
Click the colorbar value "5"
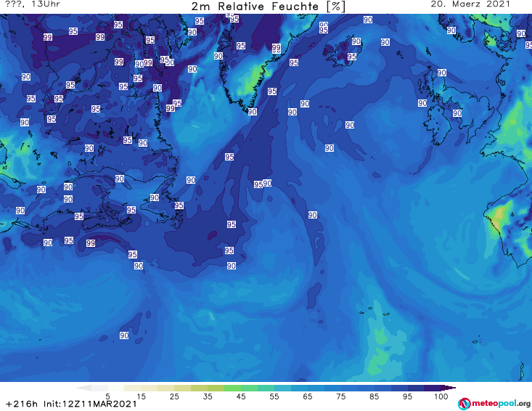(x=108, y=396)
